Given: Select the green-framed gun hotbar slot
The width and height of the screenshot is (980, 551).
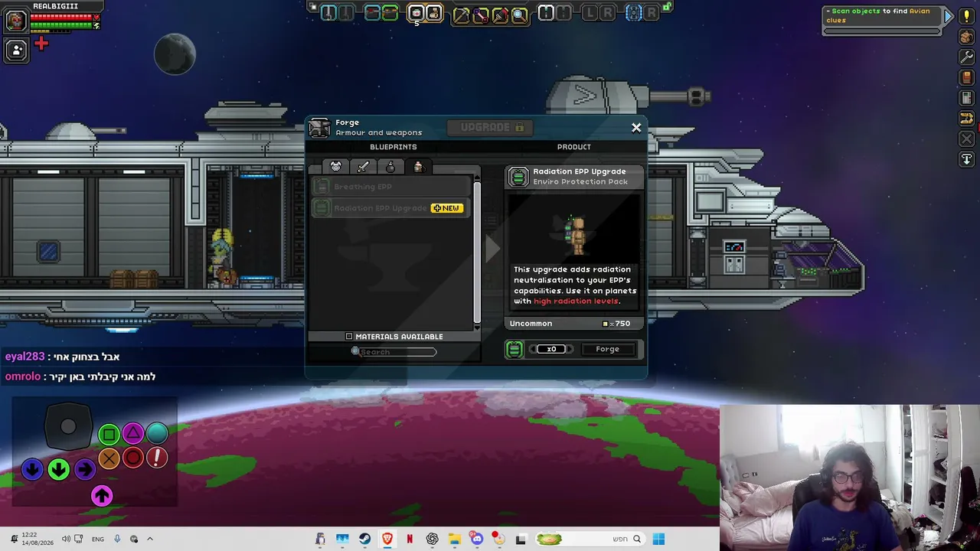Looking at the screenshot, I should coord(390,12).
